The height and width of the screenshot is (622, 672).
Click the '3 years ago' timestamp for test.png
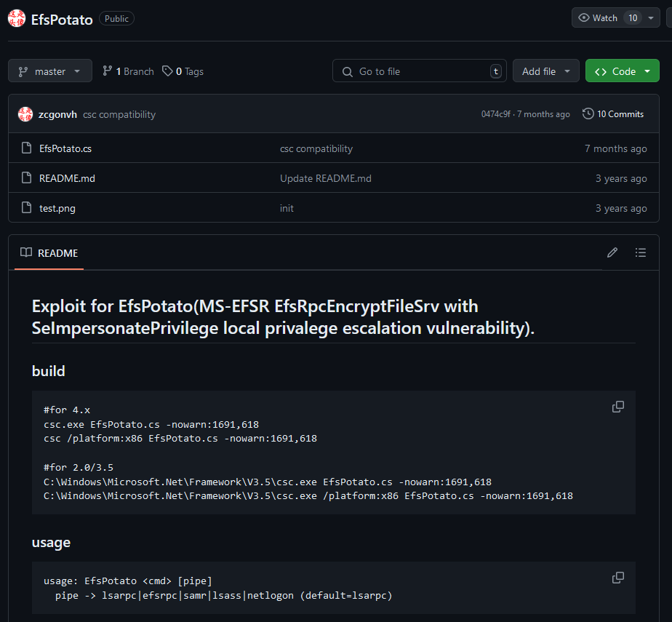621,208
